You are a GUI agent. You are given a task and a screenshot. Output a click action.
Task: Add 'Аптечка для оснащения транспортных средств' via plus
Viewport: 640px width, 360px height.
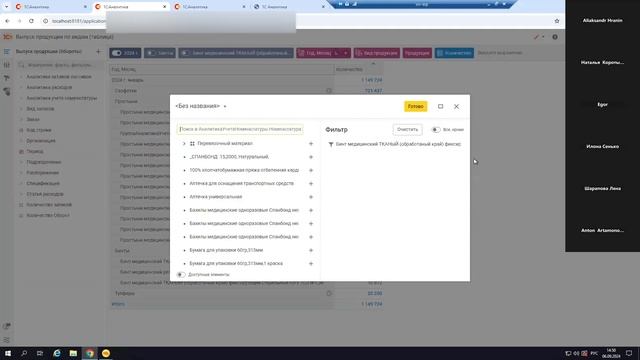[x=311, y=184]
